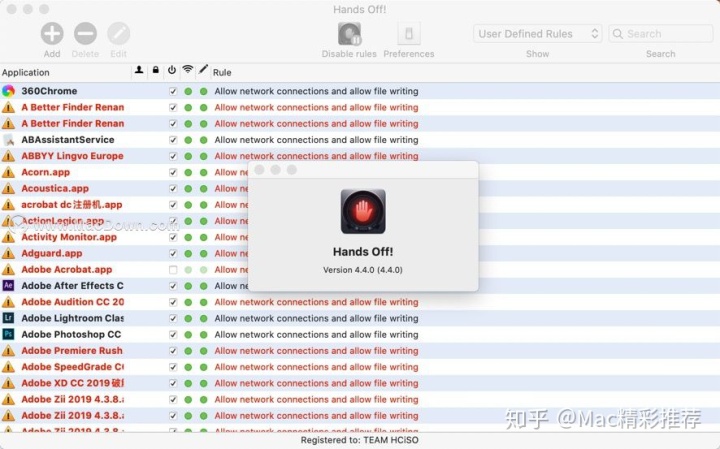Click the lock icon column header
The image size is (720, 449).
pos(156,70)
